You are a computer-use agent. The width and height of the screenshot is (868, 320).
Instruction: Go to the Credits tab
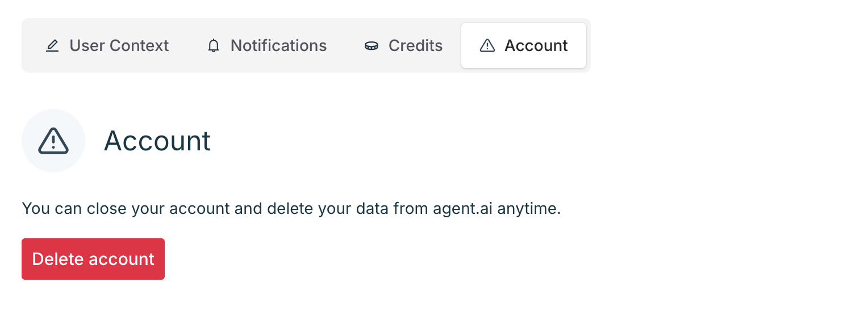tap(403, 46)
